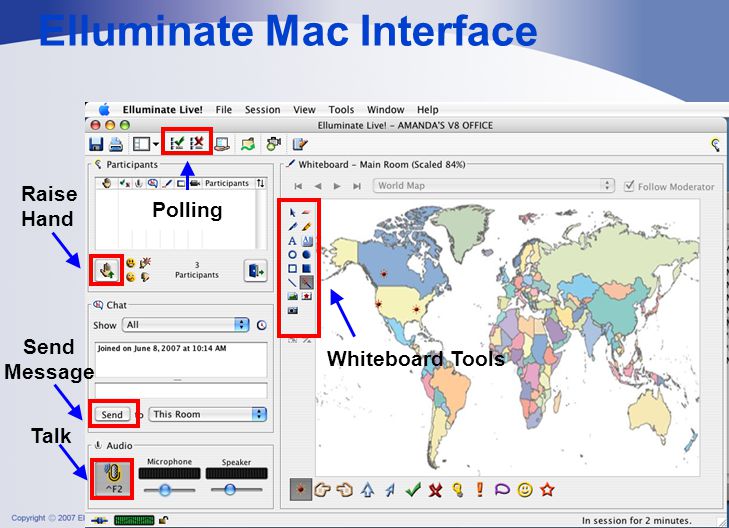Go to last whiteboard page
Image resolution: width=729 pixels, height=528 pixels.
pyautogui.click(x=357, y=186)
